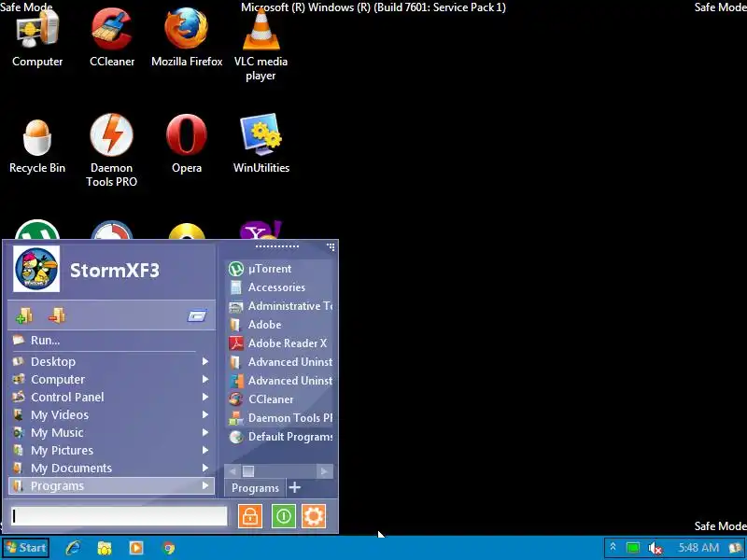Open the CCleaner programs list entry
The width and height of the screenshot is (747, 560).
point(279,399)
